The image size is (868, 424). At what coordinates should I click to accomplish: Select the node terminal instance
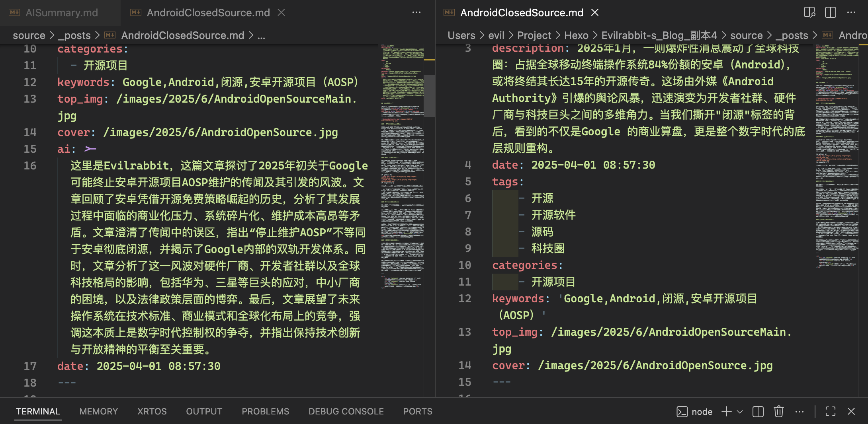[695, 412]
